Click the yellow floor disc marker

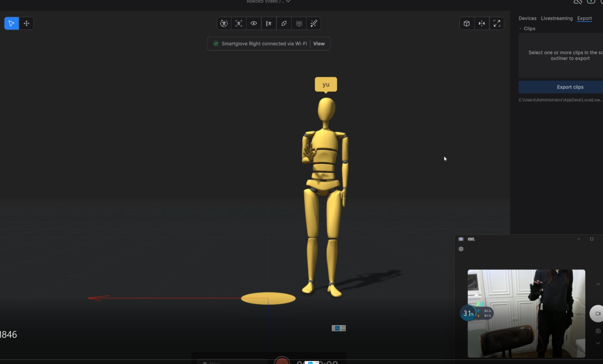click(268, 298)
